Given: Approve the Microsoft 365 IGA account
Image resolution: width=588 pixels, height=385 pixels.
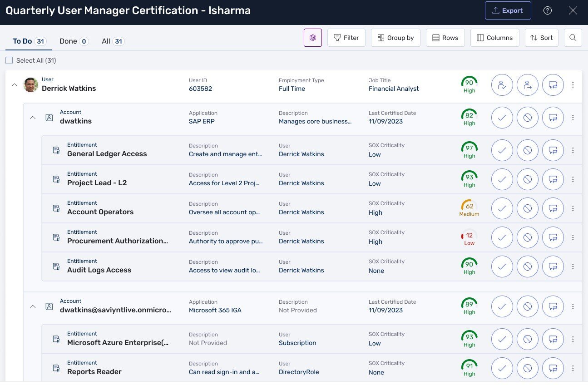Looking at the screenshot, I should (502, 306).
